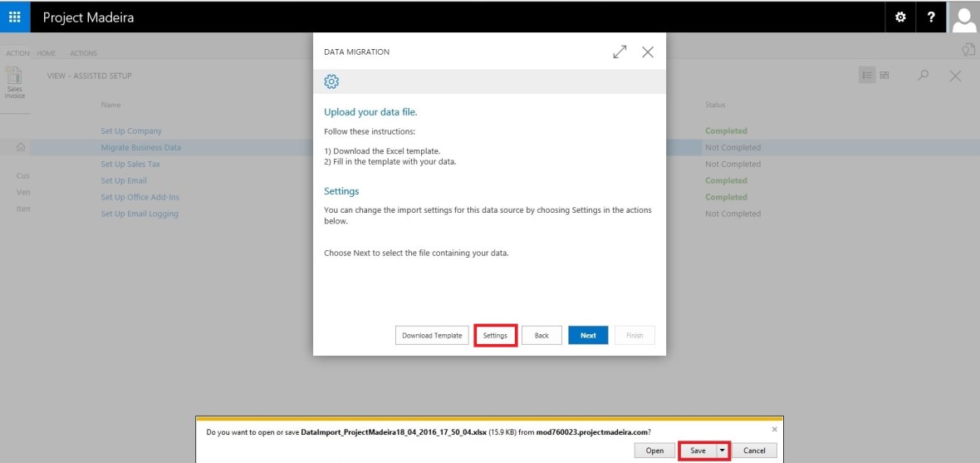Click Open in the download prompt
The image size is (980, 463).
point(654,451)
